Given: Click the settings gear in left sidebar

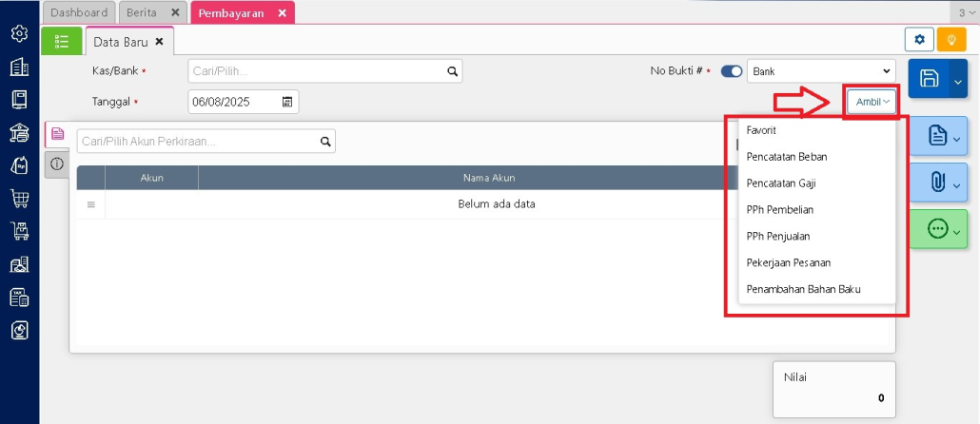Looking at the screenshot, I should (19, 33).
